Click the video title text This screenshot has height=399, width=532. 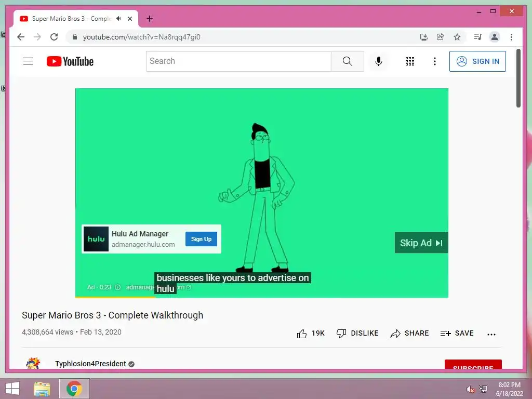click(112, 315)
